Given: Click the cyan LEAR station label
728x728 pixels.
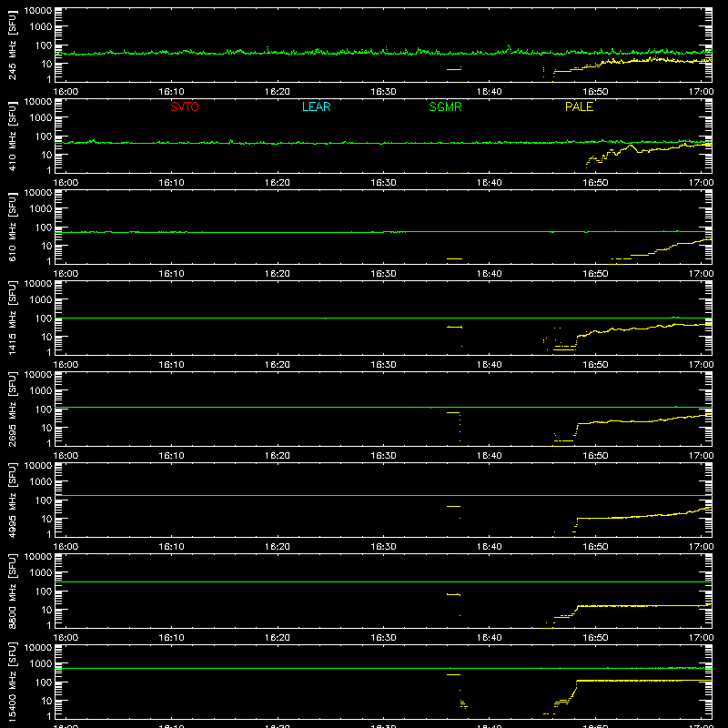Looking at the screenshot, I should pyautogui.click(x=316, y=106).
